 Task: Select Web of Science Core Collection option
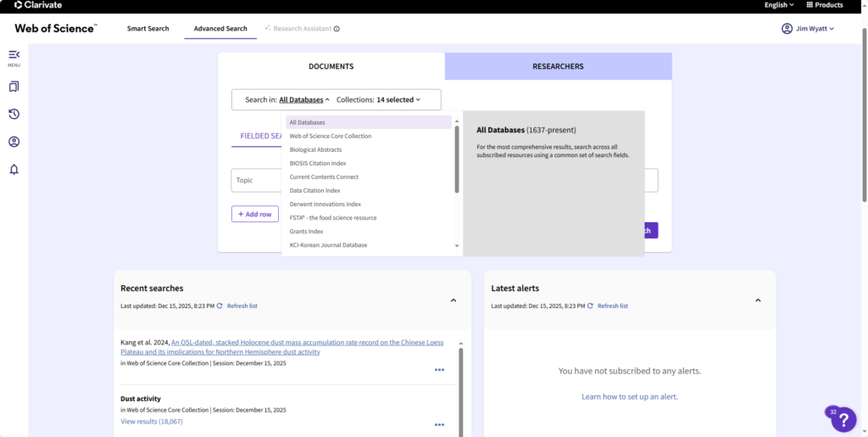click(x=331, y=136)
